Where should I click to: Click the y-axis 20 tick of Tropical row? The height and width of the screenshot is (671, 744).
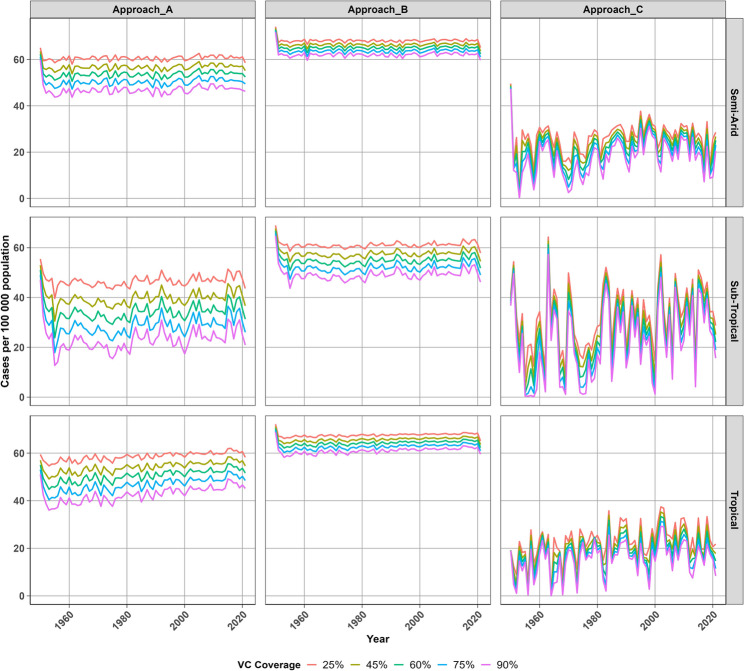click(x=19, y=549)
